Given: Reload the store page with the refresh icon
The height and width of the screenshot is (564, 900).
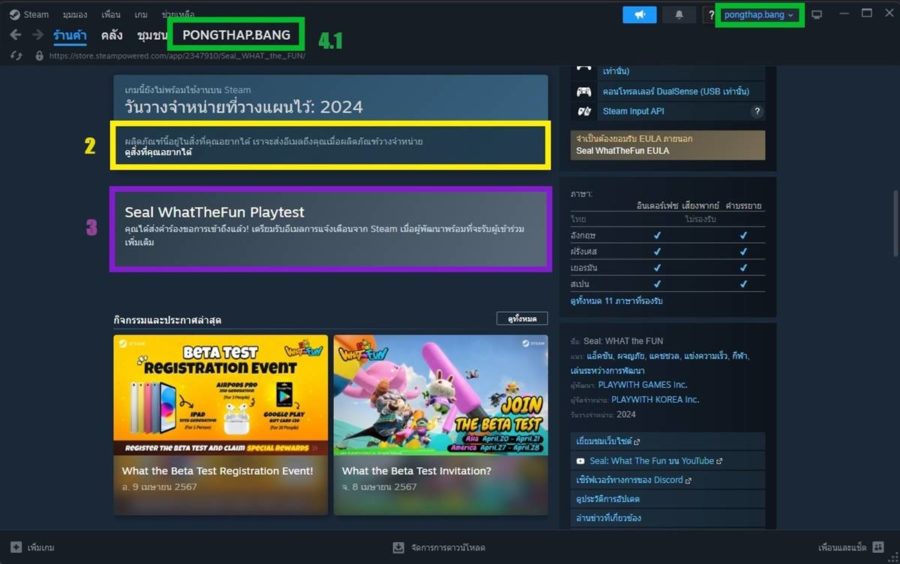Looking at the screenshot, I should (x=16, y=56).
